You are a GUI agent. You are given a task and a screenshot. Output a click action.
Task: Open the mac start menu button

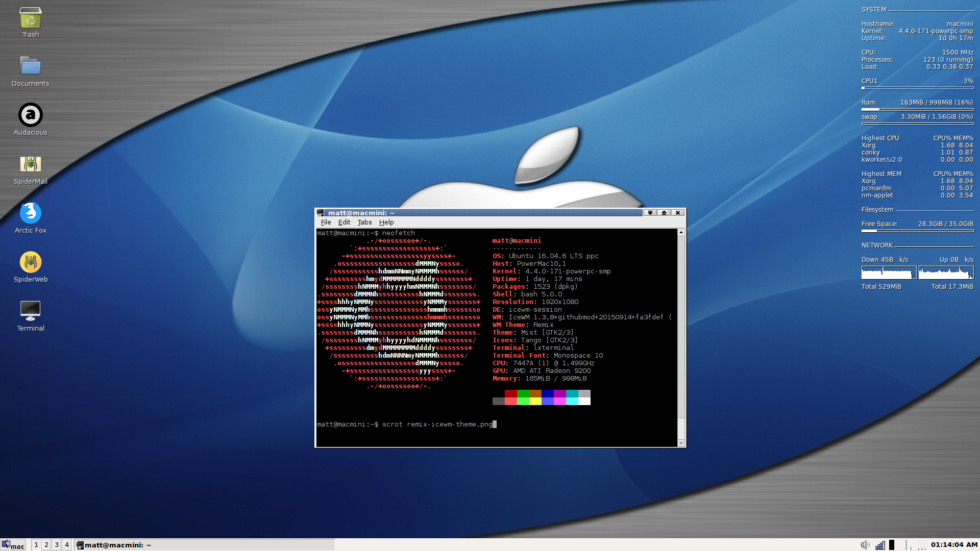13,545
